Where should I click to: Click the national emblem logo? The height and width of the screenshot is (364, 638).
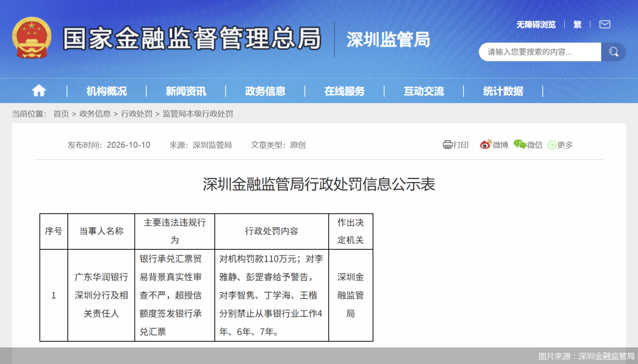click(32, 38)
